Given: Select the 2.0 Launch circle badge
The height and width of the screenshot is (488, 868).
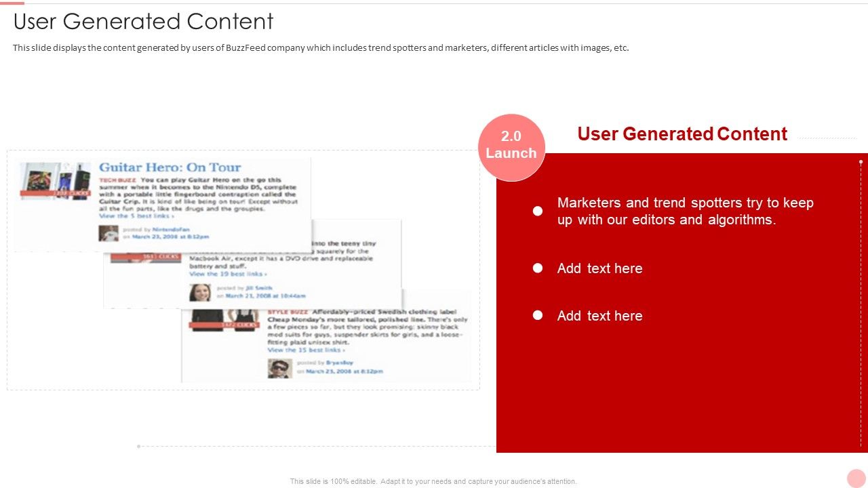Looking at the screenshot, I should point(511,147).
